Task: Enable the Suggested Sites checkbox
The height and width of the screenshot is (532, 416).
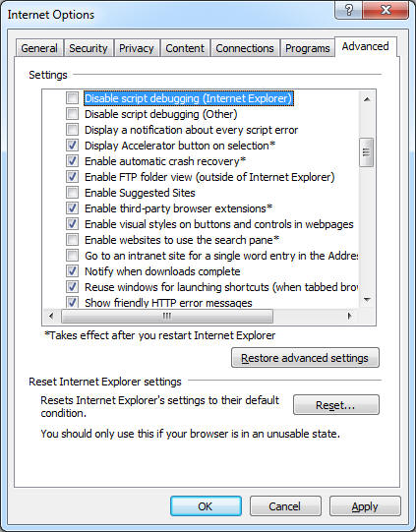Action: click(x=72, y=193)
